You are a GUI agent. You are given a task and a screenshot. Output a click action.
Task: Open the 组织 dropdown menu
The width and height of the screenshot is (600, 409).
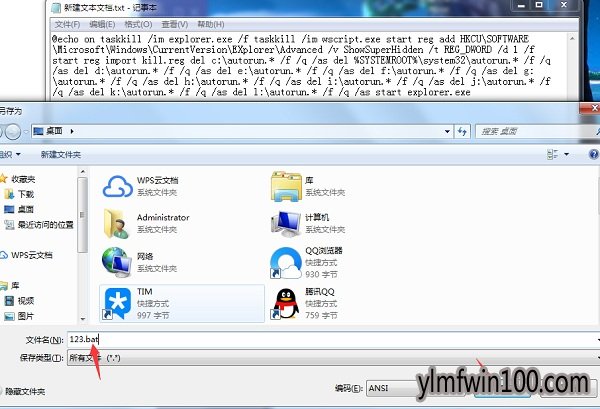pyautogui.click(x=10, y=155)
